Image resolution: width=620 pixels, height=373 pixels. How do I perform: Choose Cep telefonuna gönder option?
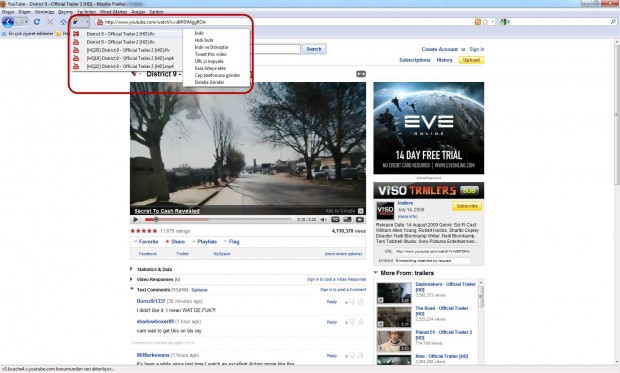click(217, 75)
